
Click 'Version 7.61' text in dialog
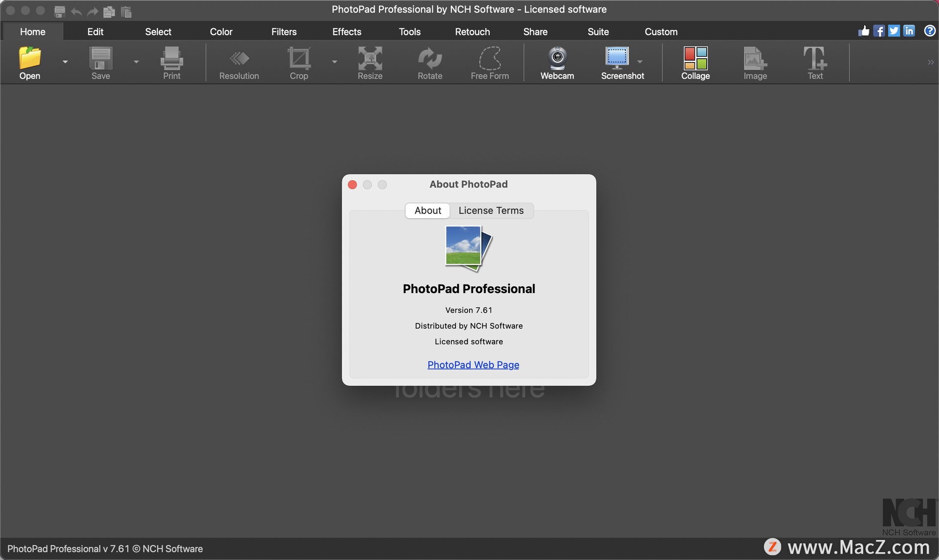pos(469,310)
